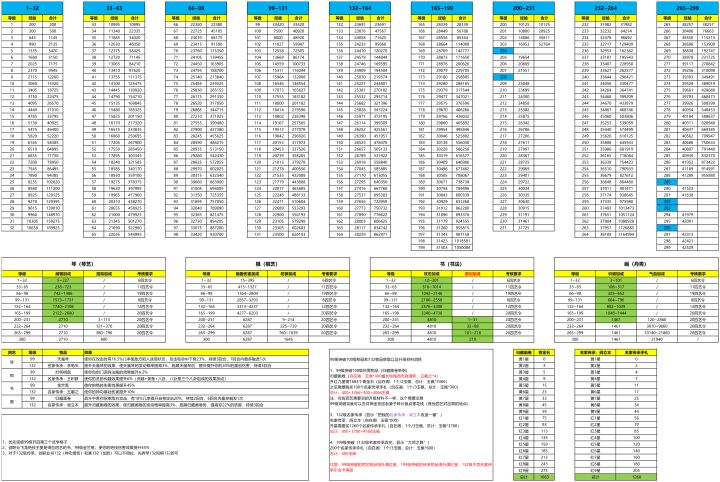Click "121~376" in the 琴 table
Screen dimensions: 720x482
pos(104,326)
